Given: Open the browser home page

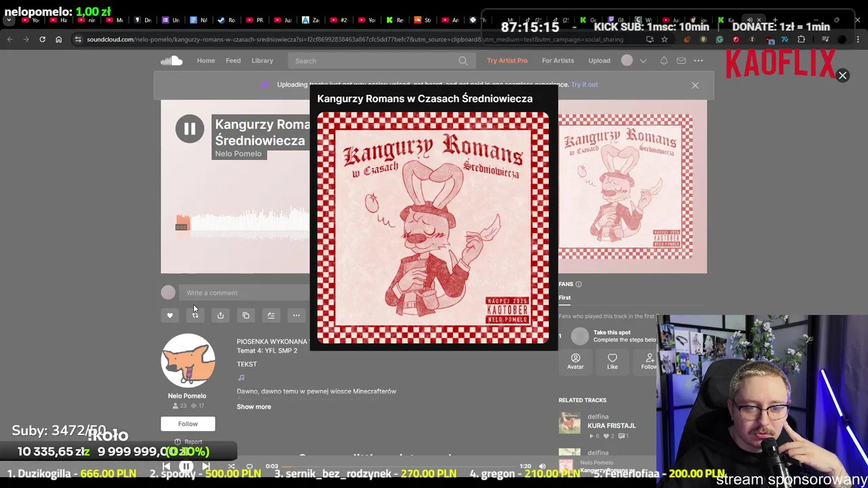Looking at the screenshot, I should (58, 39).
